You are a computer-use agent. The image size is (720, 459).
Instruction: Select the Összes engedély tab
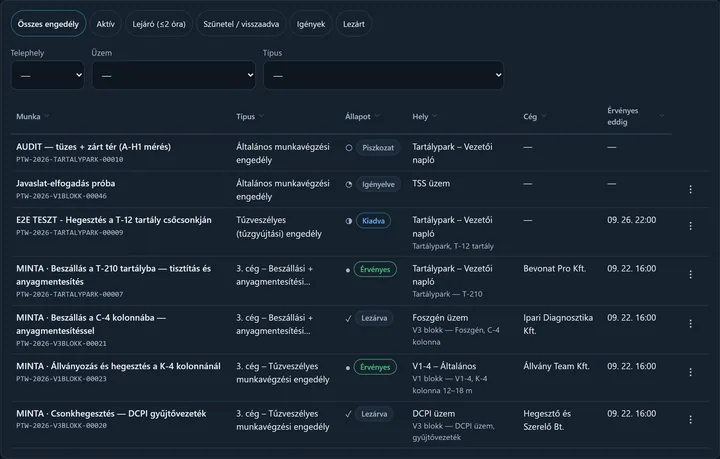pos(48,24)
